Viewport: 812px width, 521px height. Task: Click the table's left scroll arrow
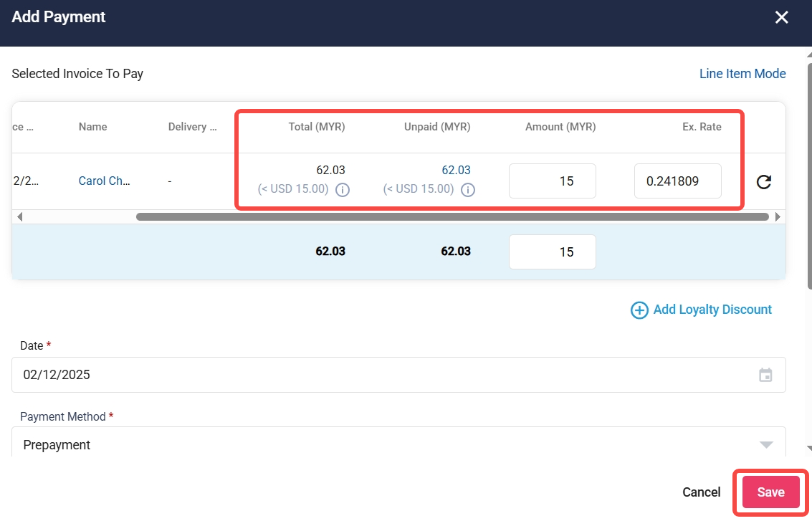coord(19,216)
